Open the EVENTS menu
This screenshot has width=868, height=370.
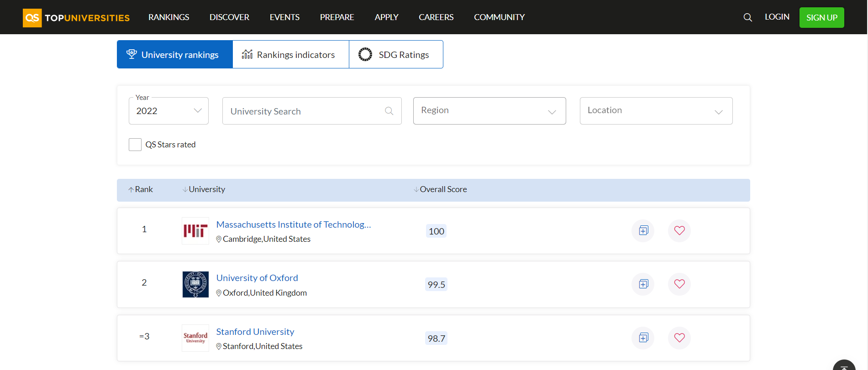point(284,17)
